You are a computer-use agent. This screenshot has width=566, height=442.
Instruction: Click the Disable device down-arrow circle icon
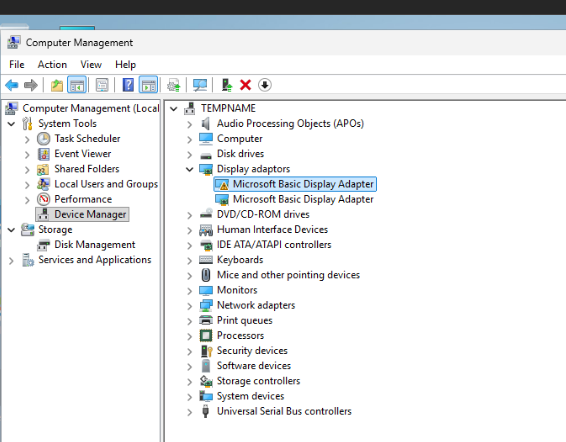[265, 85]
